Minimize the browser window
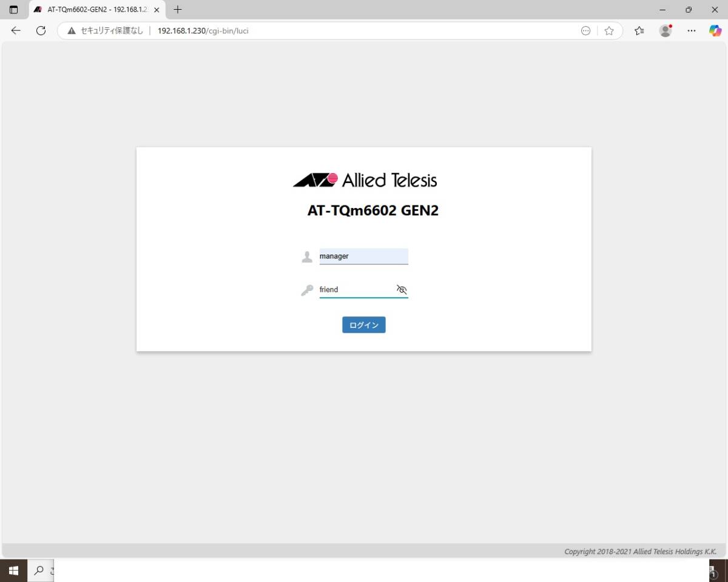This screenshot has width=728, height=582. coord(662,10)
